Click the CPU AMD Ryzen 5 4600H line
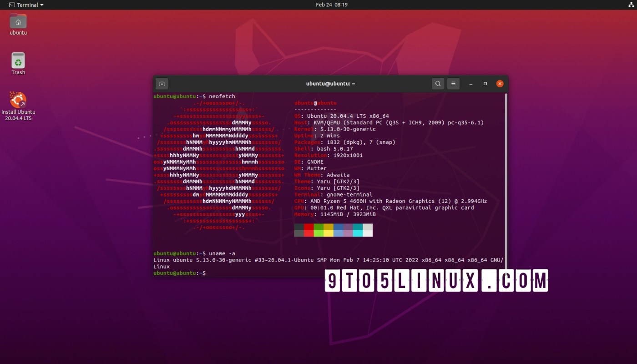This screenshot has height=364, width=637. pyautogui.click(x=391, y=201)
